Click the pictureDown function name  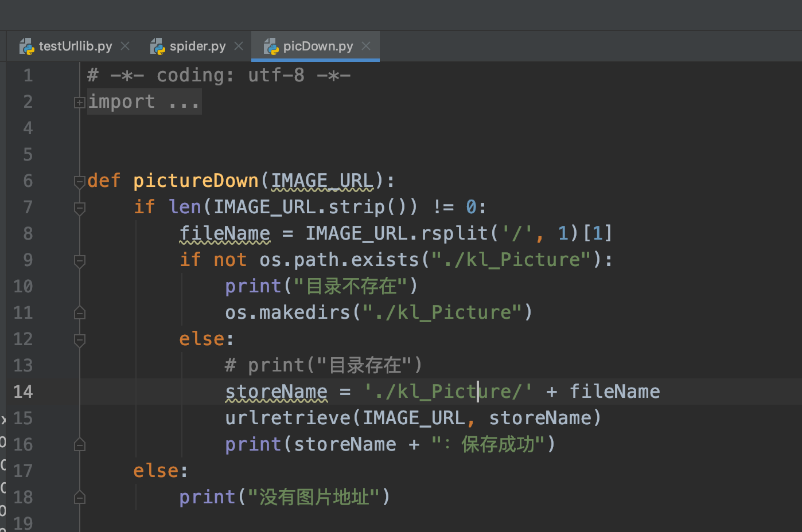pos(196,181)
